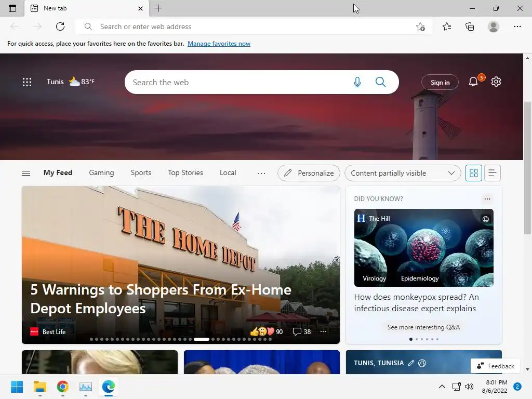Open a new tab with the plus button
Image resolution: width=532 pixels, height=399 pixels.
[x=158, y=8]
